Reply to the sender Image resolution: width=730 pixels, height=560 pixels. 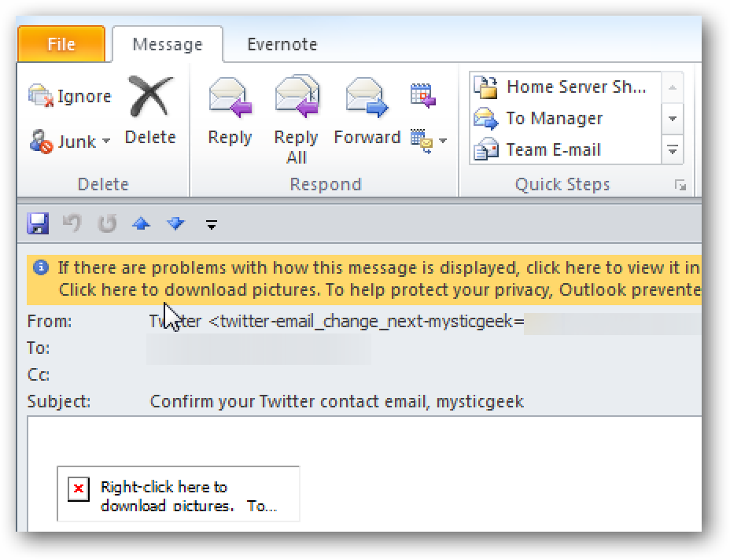click(x=229, y=102)
